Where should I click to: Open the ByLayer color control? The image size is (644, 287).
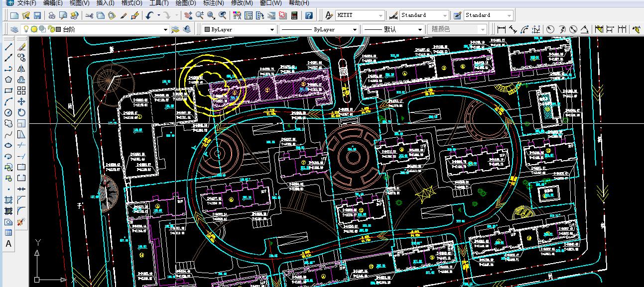[239, 29]
